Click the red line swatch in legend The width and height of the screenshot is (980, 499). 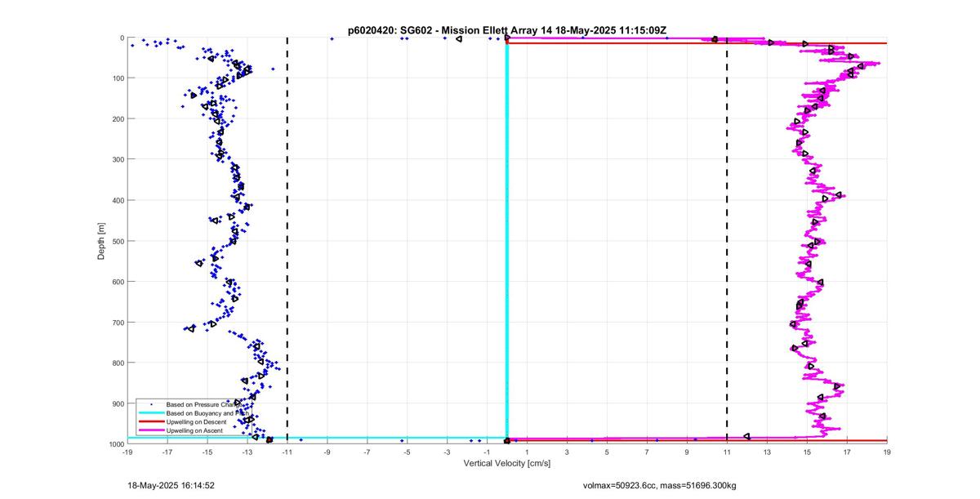click(x=151, y=421)
